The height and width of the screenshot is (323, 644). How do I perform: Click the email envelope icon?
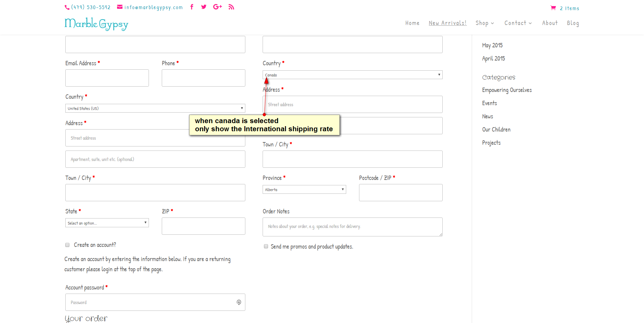[x=120, y=7]
